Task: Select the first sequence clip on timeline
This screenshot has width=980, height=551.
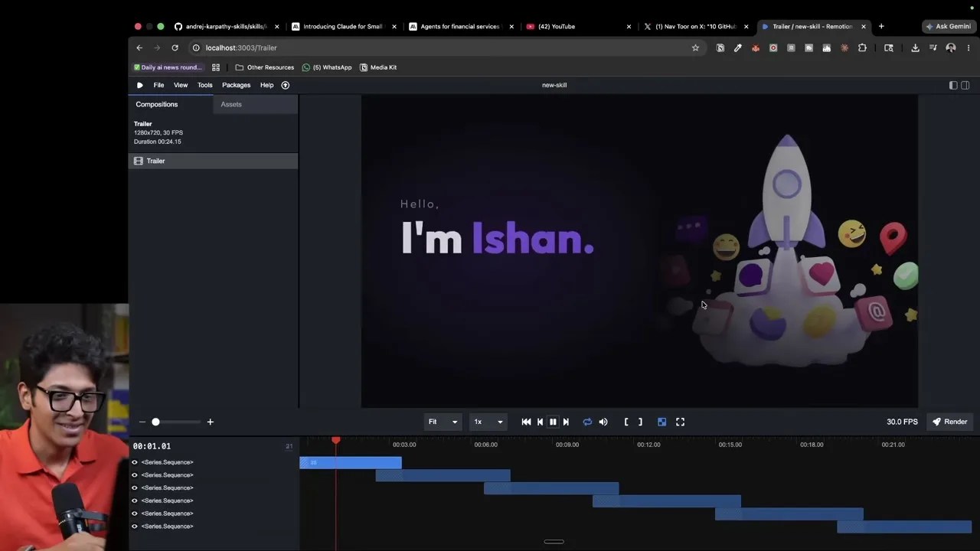Action: [351, 462]
